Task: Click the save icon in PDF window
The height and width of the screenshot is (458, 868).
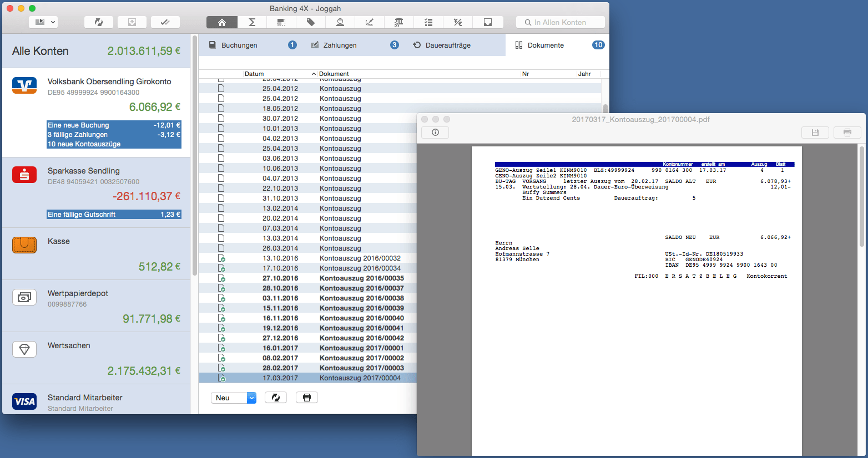Action: point(815,133)
